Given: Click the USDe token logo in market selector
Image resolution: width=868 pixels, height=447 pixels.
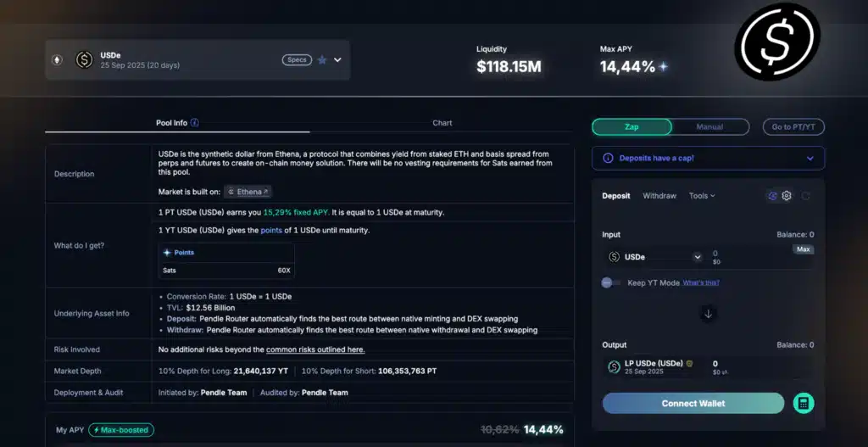Looking at the screenshot, I should [84, 60].
